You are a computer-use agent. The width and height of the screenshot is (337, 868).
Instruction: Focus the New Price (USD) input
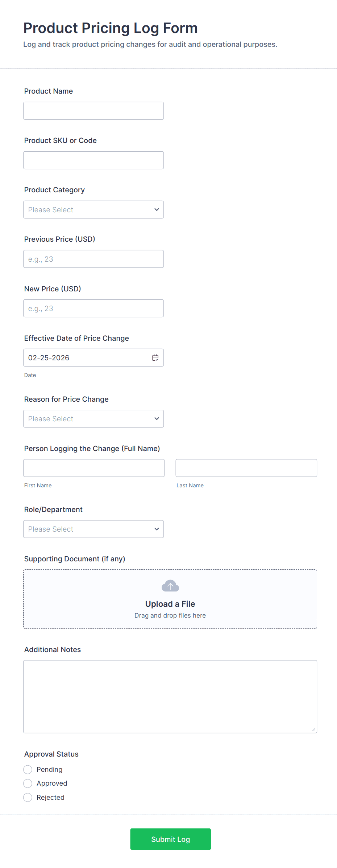click(x=93, y=308)
